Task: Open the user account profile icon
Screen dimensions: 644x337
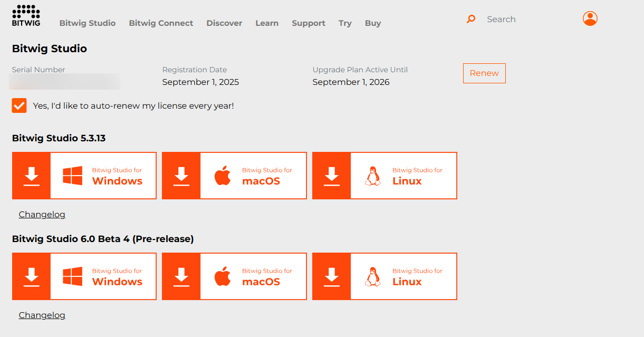Action: 590,18
